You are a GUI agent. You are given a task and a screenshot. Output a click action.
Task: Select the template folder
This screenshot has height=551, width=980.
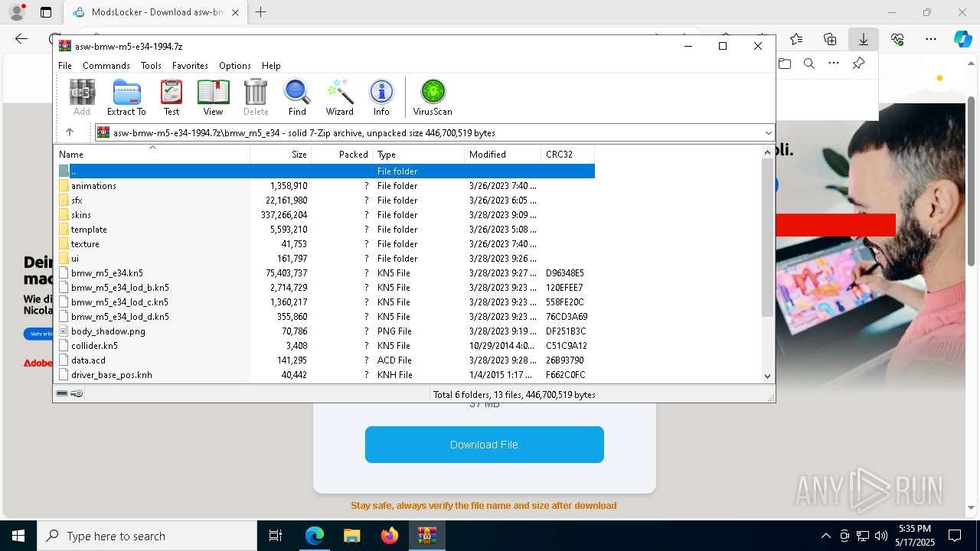325,229
